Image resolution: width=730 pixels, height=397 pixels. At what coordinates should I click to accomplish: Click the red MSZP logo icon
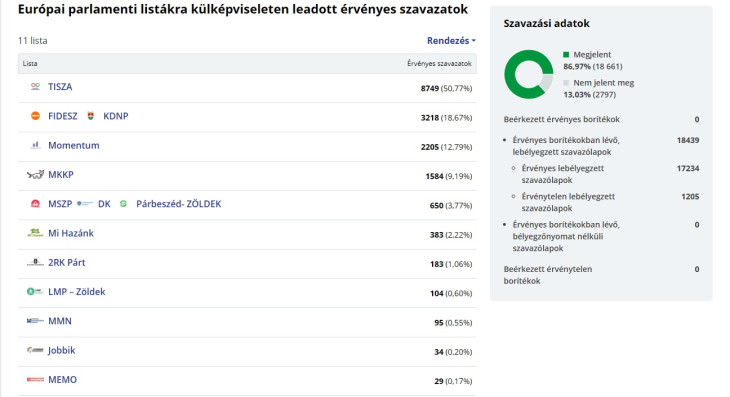pos(35,204)
